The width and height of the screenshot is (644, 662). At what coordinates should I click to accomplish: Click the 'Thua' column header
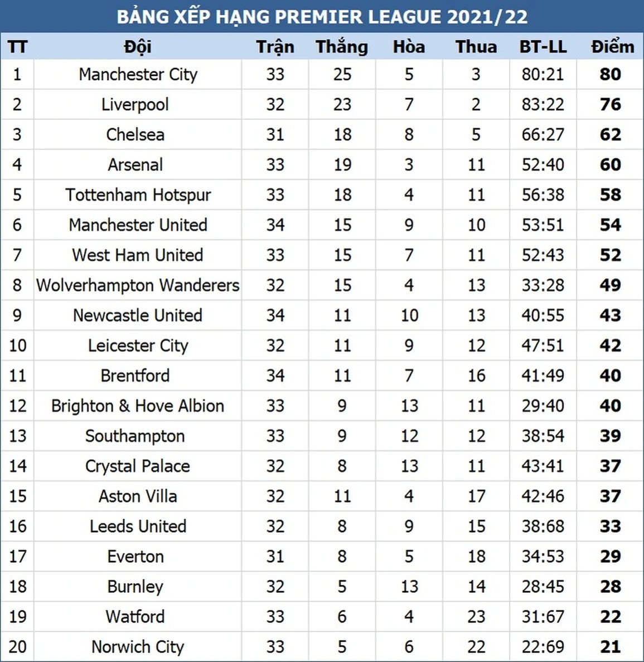click(x=476, y=46)
